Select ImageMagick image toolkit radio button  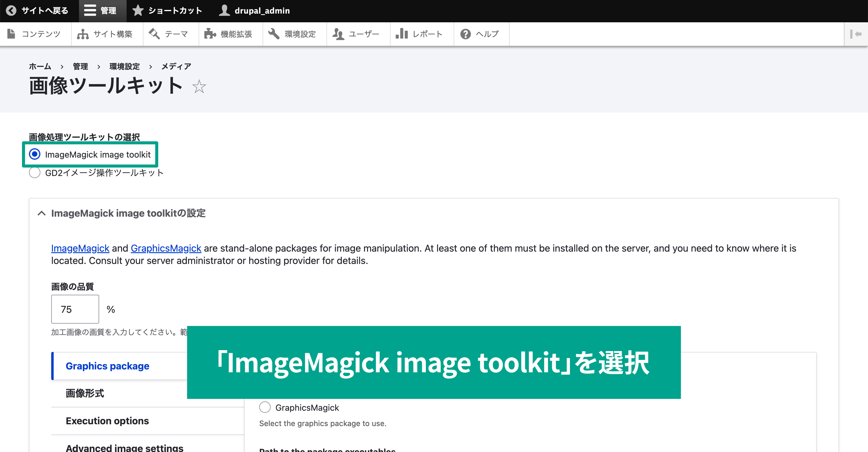[x=34, y=154]
